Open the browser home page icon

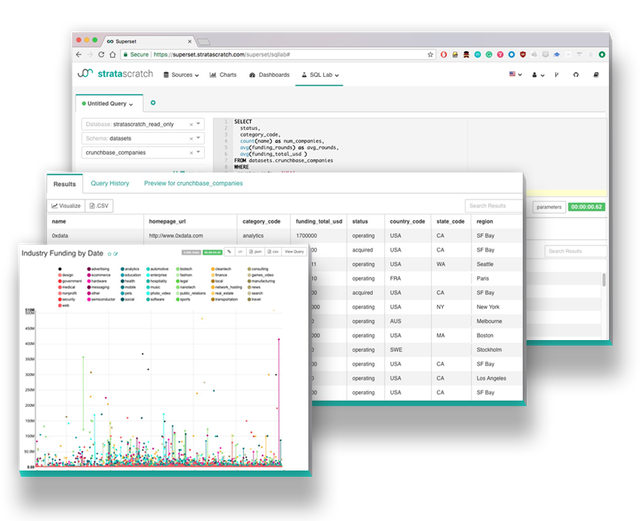[112, 54]
